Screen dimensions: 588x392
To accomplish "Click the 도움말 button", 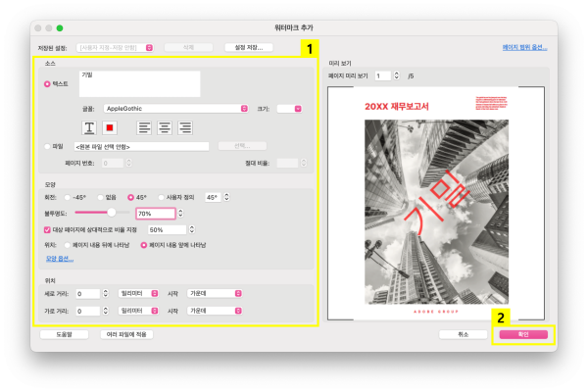I will [x=64, y=334].
